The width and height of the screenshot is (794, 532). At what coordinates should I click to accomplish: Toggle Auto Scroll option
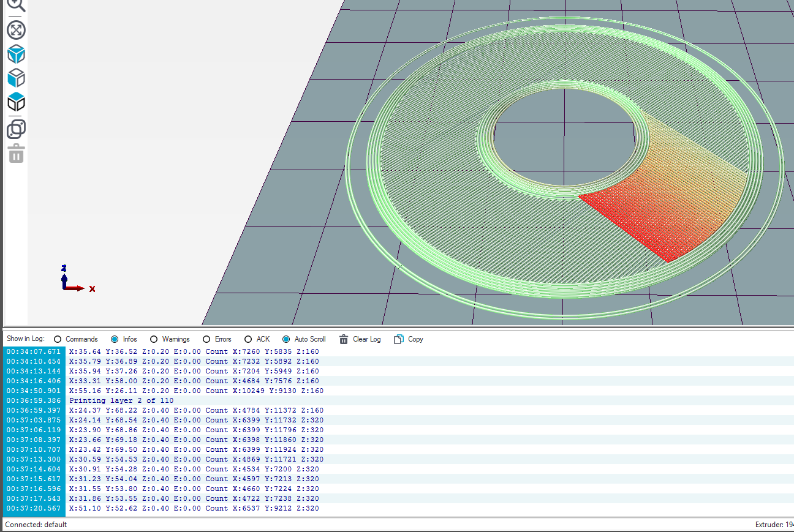(x=286, y=339)
